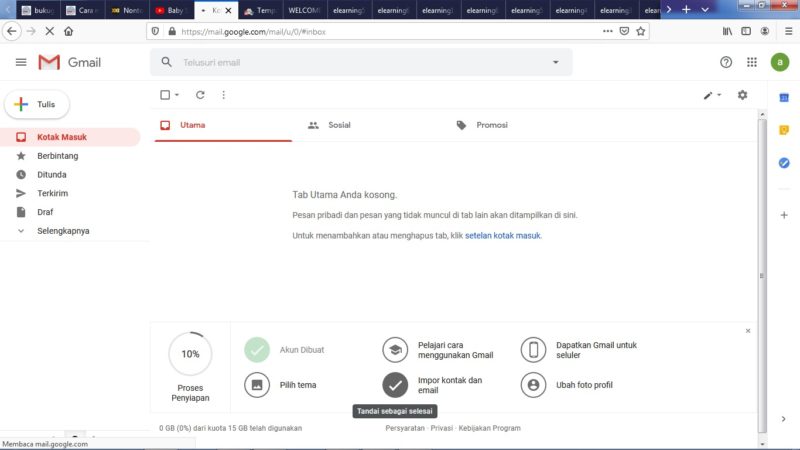Mark Impor kontak dan email as done

coord(395,385)
